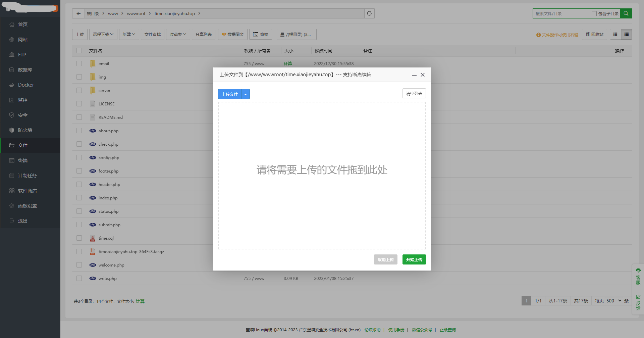The width and height of the screenshot is (644, 338).
Task: Switch to list view
Action: click(x=627, y=34)
